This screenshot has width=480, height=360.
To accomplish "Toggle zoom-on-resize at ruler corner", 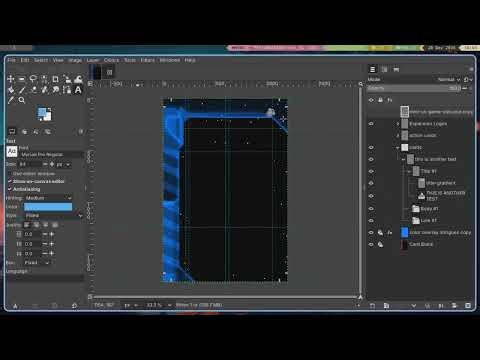I will coord(360,84).
